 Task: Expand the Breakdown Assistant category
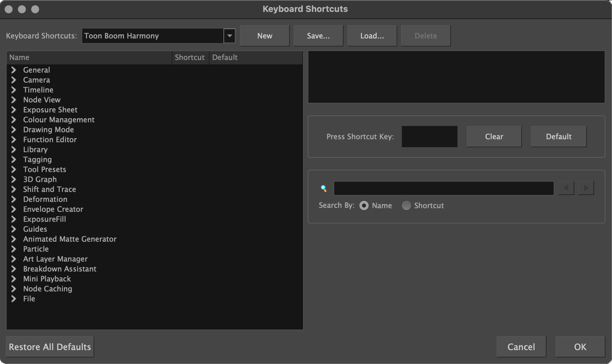[14, 269]
